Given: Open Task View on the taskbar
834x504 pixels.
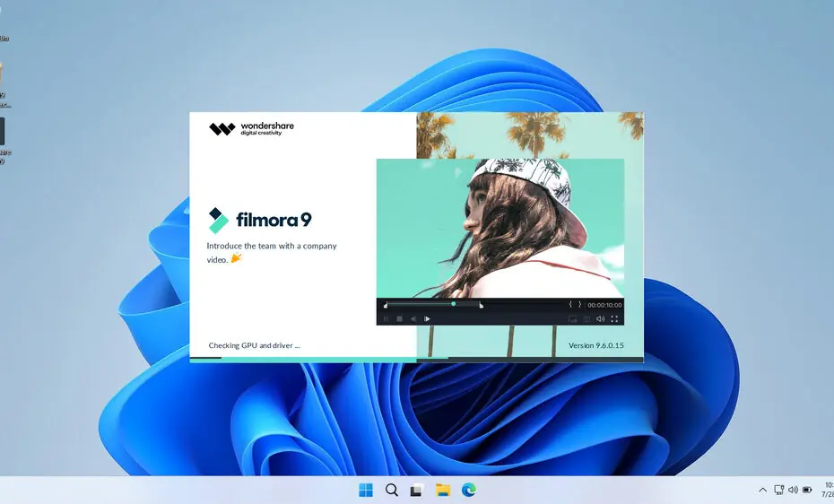Looking at the screenshot, I should (416, 490).
